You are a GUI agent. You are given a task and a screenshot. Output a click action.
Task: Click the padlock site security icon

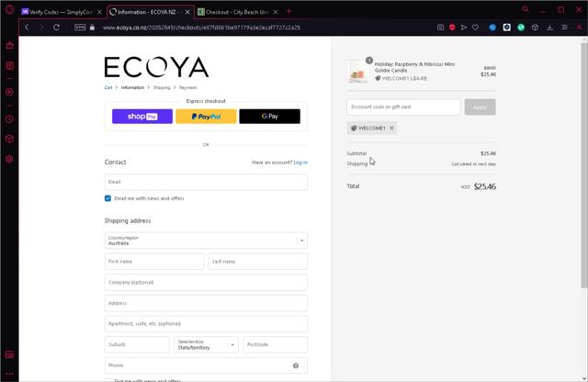(92, 28)
